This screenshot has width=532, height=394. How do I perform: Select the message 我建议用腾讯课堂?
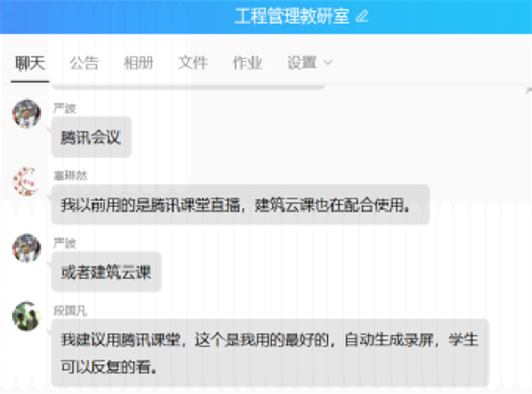(270, 353)
